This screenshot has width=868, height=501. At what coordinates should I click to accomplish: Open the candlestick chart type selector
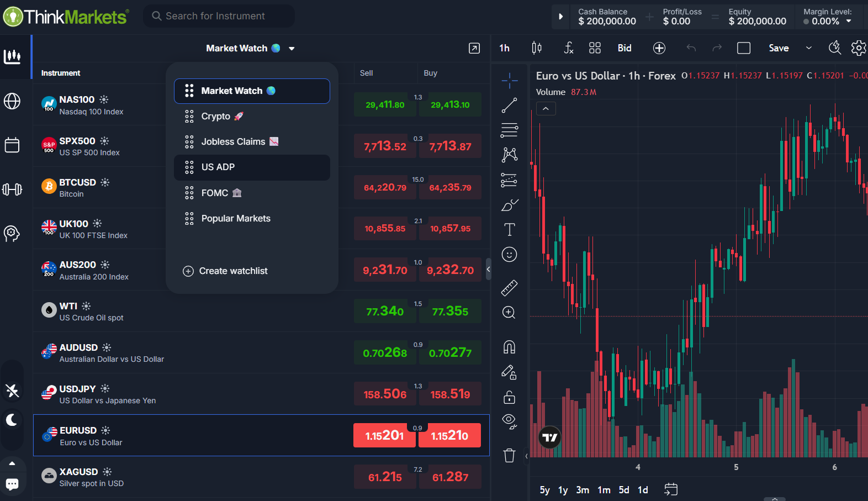tap(537, 48)
